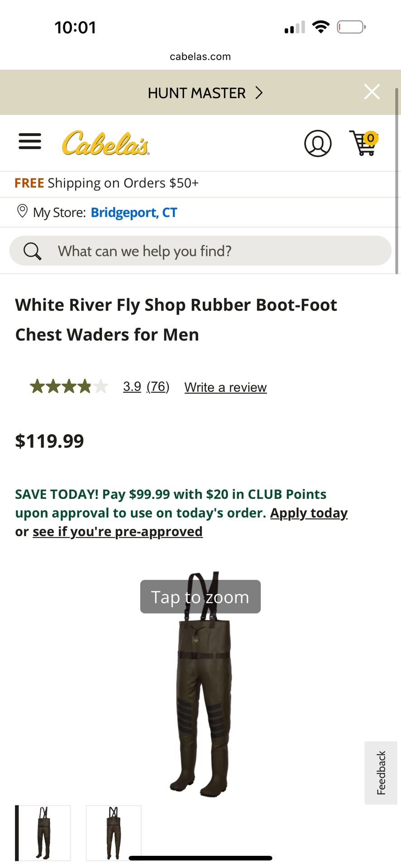Change store from Bridgeport, CT

pos(134,212)
